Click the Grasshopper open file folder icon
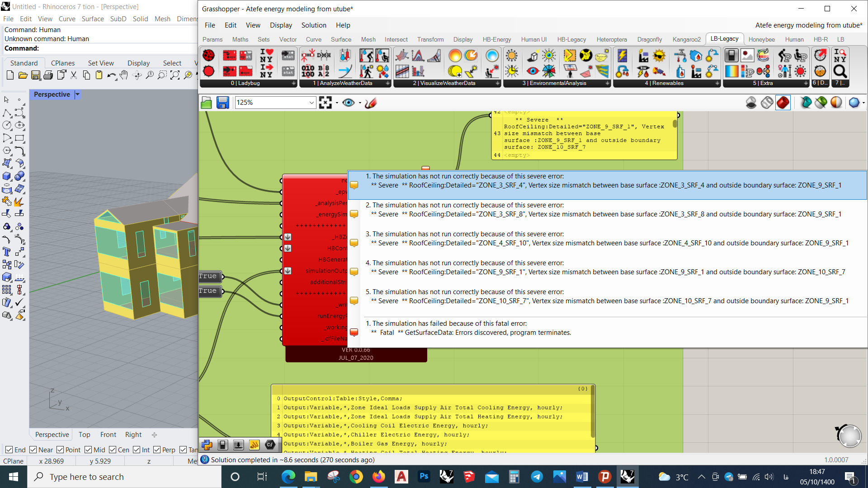Screen dimensions: 868x488 [206, 103]
